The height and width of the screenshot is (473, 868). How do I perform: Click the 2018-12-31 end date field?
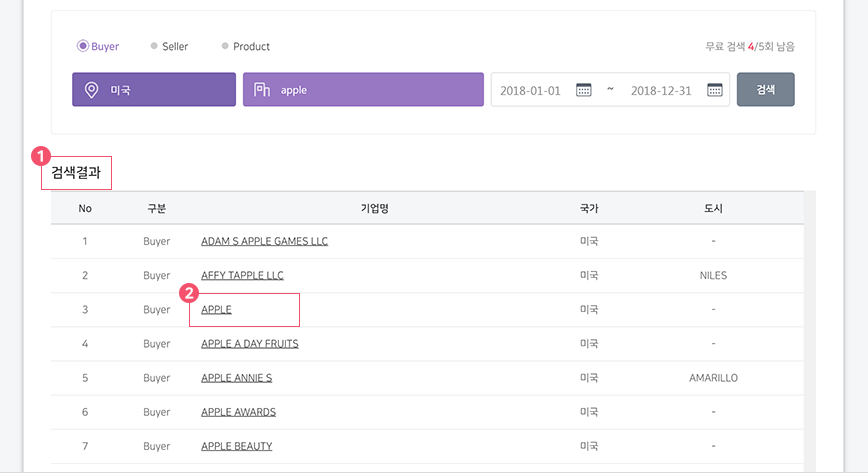point(661,91)
